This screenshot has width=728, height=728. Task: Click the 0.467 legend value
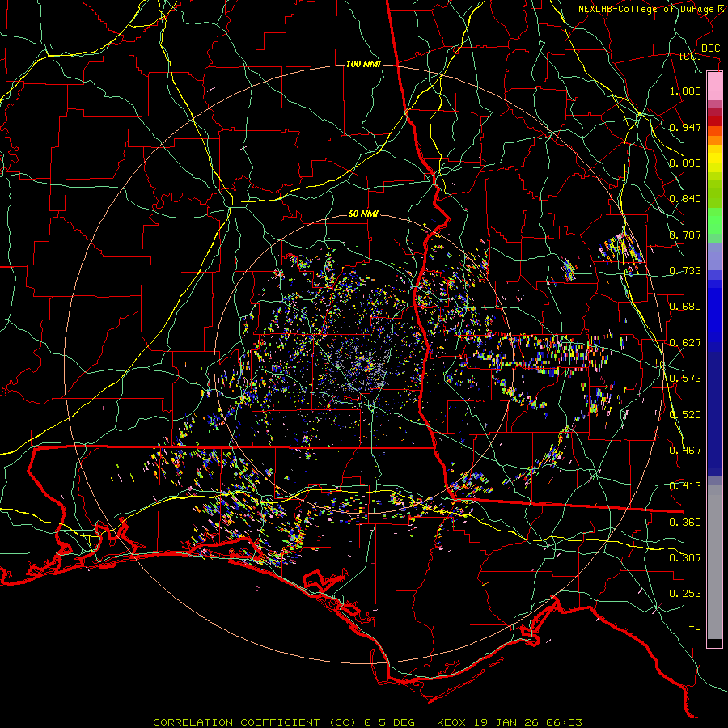(685, 451)
